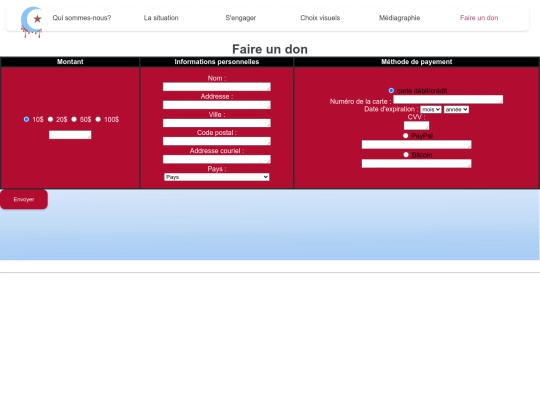The height and width of the screenshot is (405, 540).
Task: Go to La situation page
Action: click(161, 18)
